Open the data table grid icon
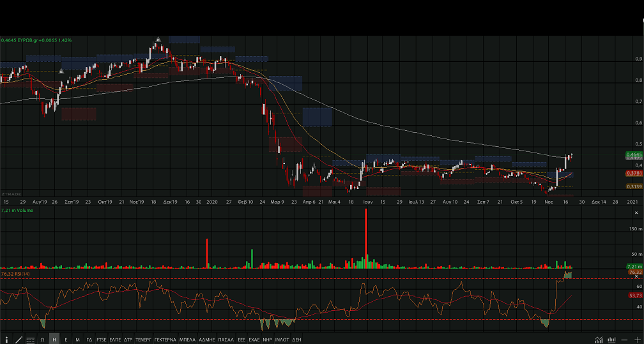Viewport: 644px width, 344px height. (30, 340)
